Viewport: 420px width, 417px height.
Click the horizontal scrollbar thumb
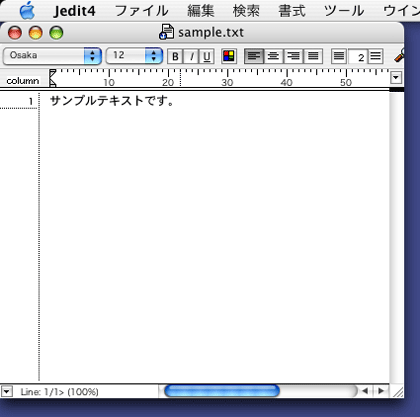(x=222, y=391)
